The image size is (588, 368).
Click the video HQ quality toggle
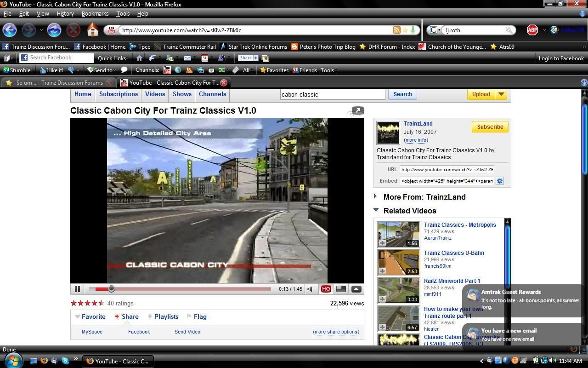tap(326, 289)
